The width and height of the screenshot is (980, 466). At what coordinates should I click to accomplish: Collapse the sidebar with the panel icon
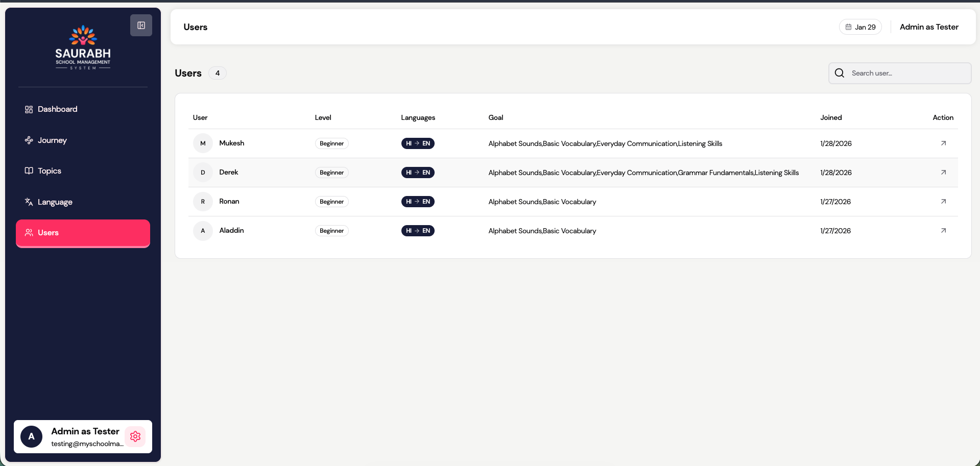(141, 26)
